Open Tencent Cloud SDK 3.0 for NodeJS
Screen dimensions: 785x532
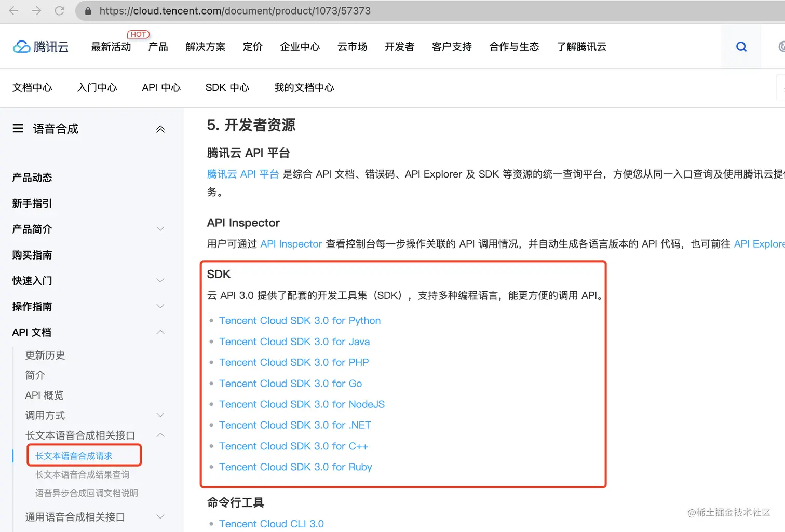[x=302, y=404]
